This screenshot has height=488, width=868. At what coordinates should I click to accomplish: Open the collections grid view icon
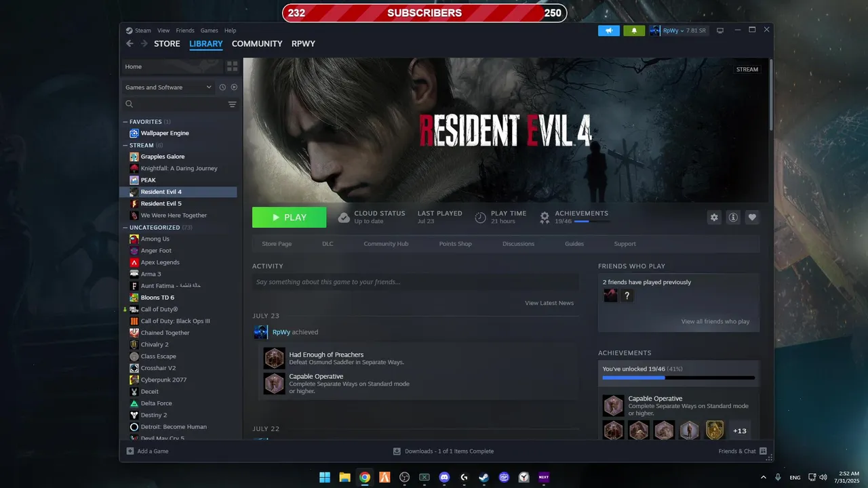pyautogui.click(x=233, y=66)
